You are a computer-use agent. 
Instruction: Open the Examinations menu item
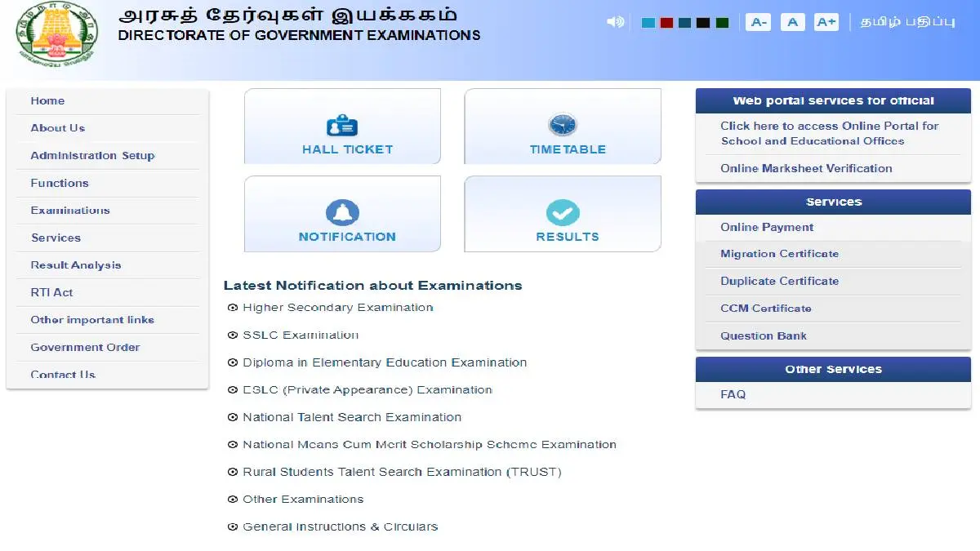point(69,210)
